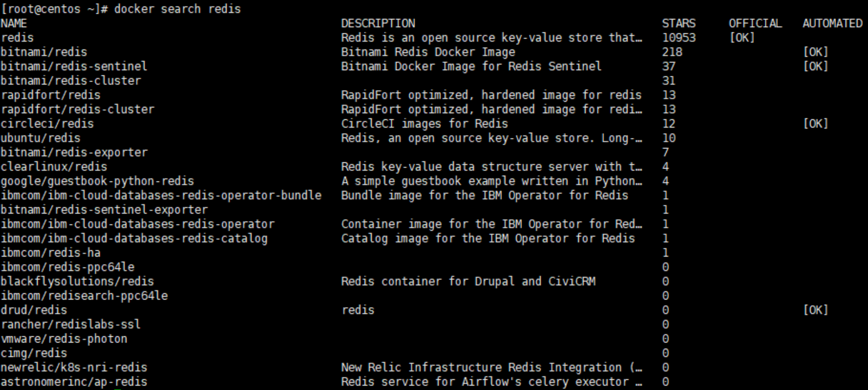Click 'Bitnami Docker Image for Redis Sentinel'
This screenshot has height=390, width=868.
click(x=471, y=66)
